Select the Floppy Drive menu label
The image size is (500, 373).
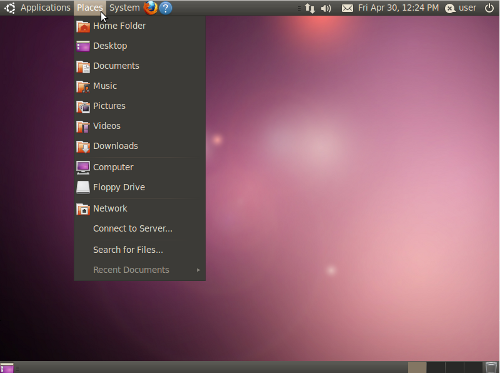click(119, 187)
